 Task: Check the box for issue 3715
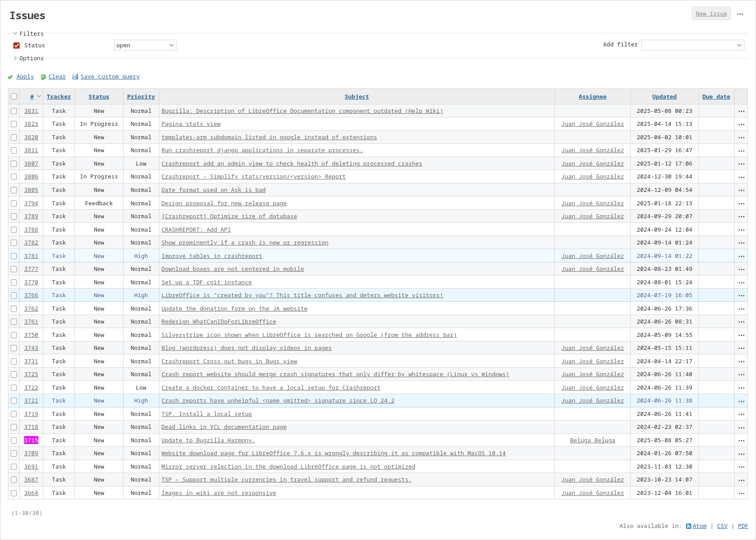pos(14,440)
